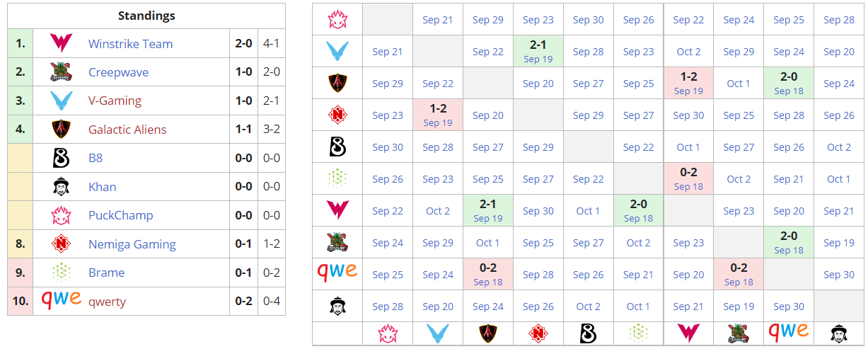The width and height of the screenshot is (868, 349).
Task: Click the B8 logo in standings
Action: pos(61,158)
